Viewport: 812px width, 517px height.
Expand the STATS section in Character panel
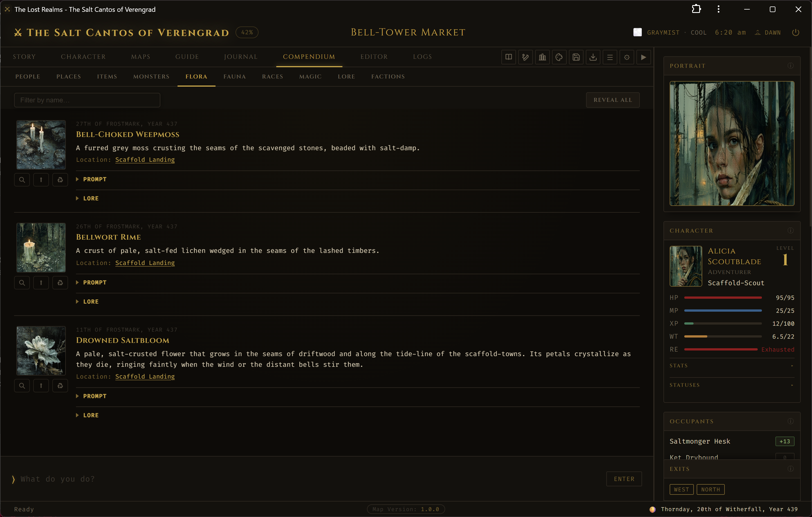(732, 366)
